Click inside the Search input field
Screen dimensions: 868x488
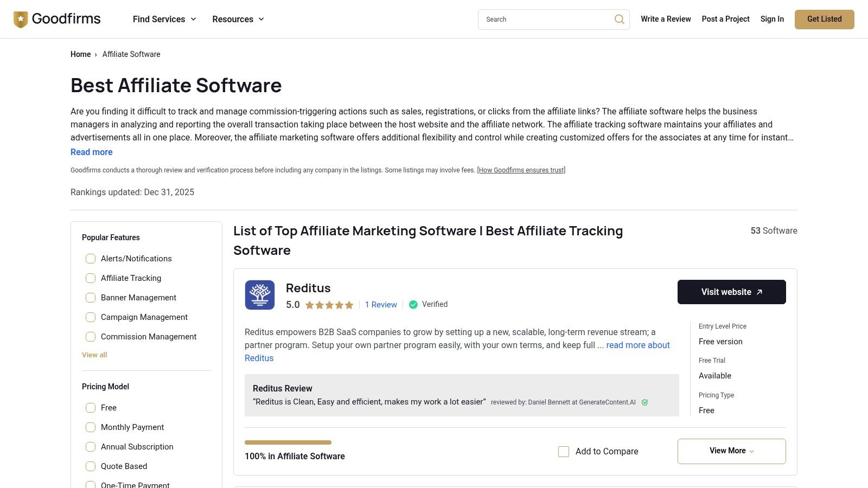pyautogui.click(x=542, y=19)
